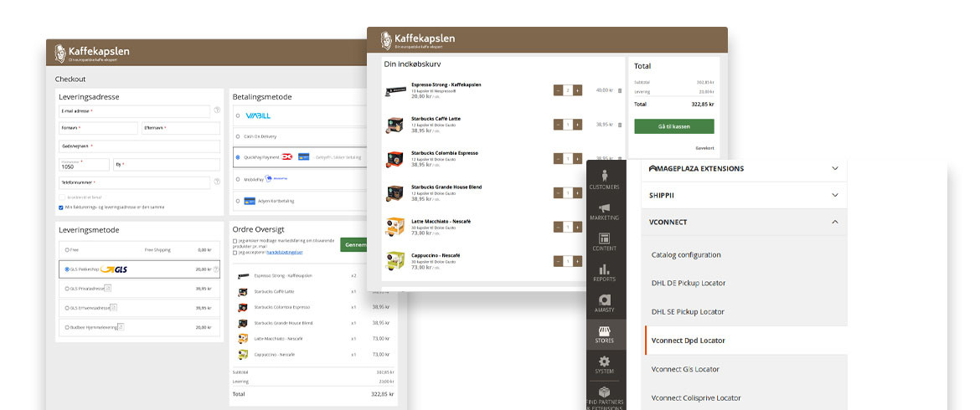Select QuickPay Payment radio button
This screenshot has width=980, height=410.
(238, 157)
